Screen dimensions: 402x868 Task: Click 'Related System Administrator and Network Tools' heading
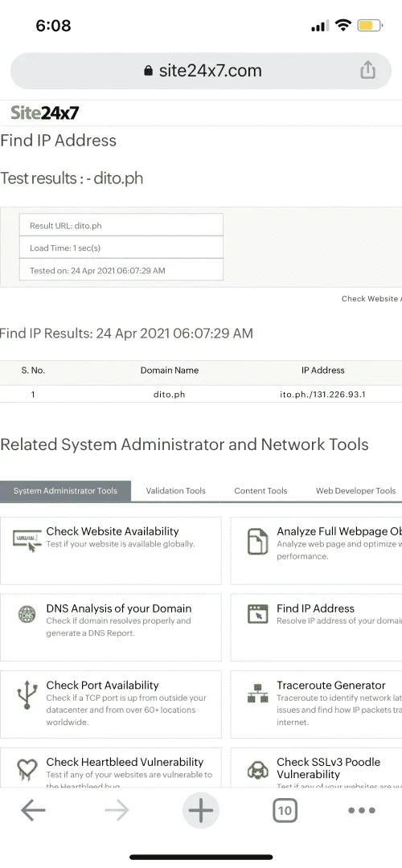coord(184,444)
